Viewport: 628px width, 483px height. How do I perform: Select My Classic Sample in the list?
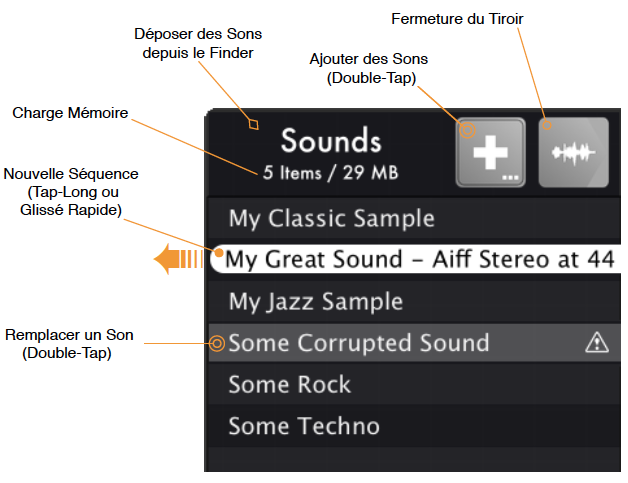(x=415, y=218)
